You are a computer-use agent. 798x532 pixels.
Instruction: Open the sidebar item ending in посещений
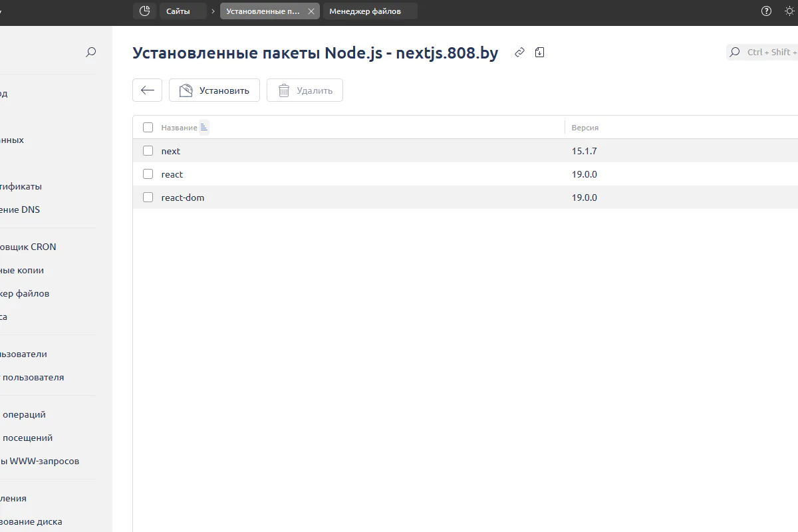point(27,438)
